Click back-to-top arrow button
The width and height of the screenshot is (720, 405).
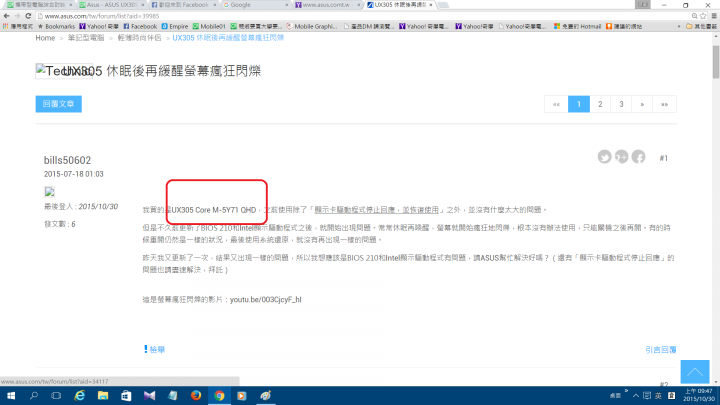point(695,371)
